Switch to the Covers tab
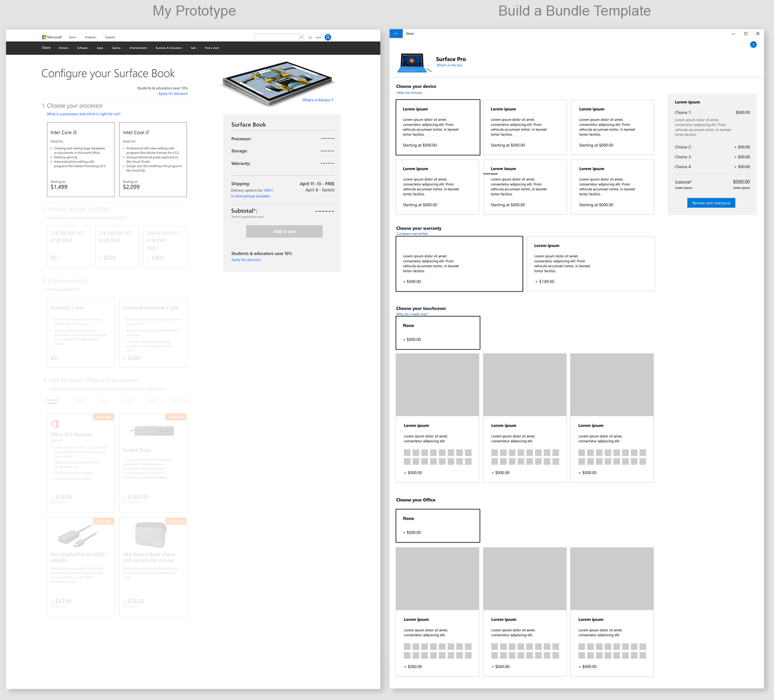This screenshot has width=774, height=700. point(105,400)
